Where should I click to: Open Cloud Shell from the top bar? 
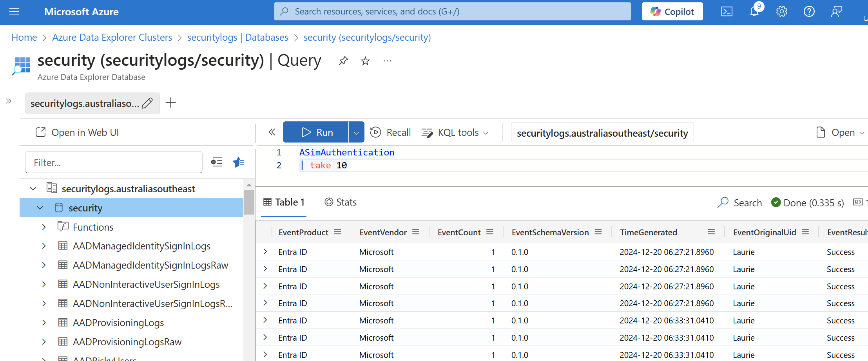pyautogui.click(x=727, y=12)
